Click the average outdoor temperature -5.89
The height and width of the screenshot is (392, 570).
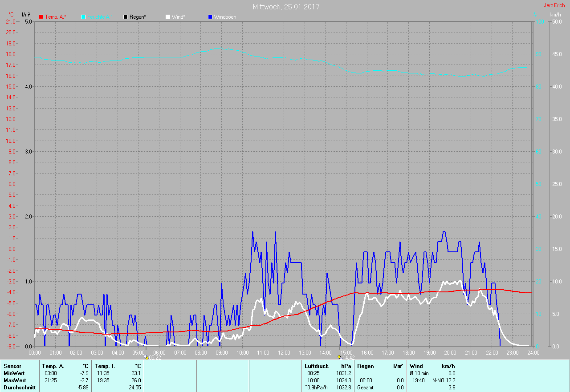click(x=83, y=388)
